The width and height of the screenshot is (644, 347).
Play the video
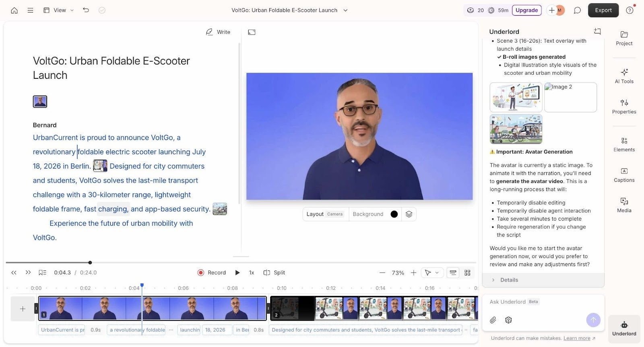237,273
